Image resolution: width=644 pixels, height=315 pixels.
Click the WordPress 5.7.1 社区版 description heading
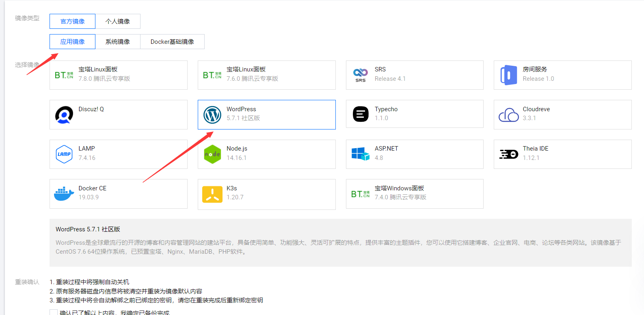pyautogui.click(x=88, y=229)
